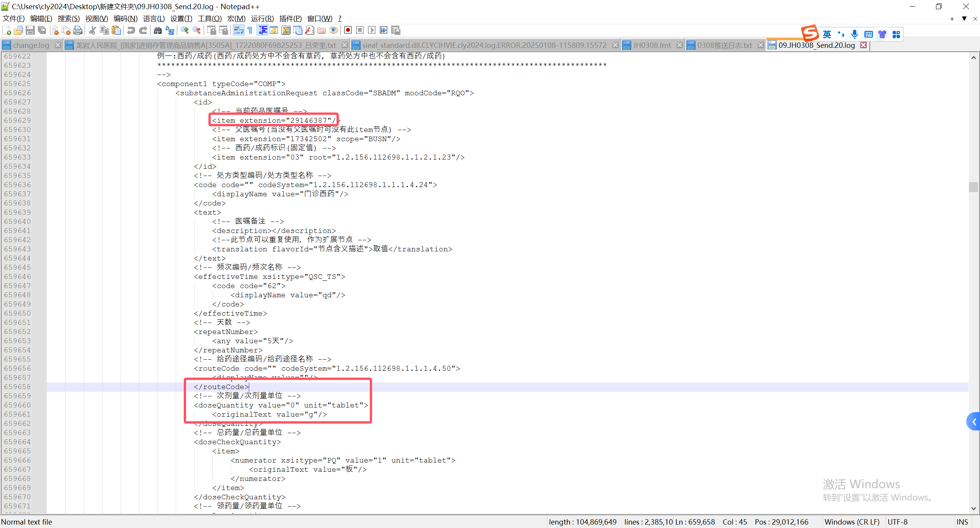Click the Paste toolbar icon
Image resolution: width=980 pixels, height=528 pixels.
tap(116, 30)
